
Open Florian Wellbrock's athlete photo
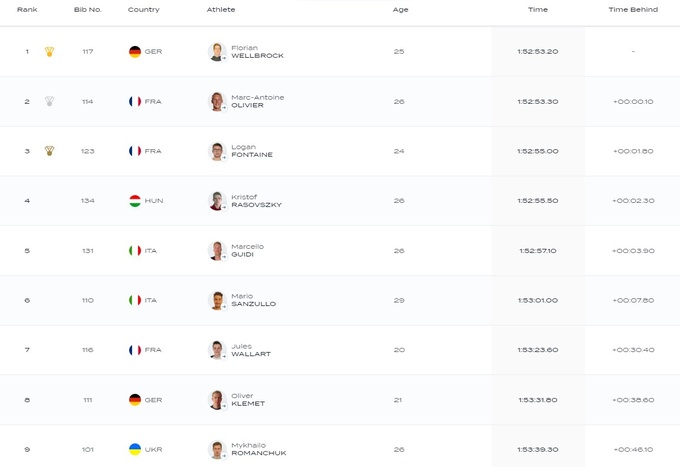coord(216,52)
